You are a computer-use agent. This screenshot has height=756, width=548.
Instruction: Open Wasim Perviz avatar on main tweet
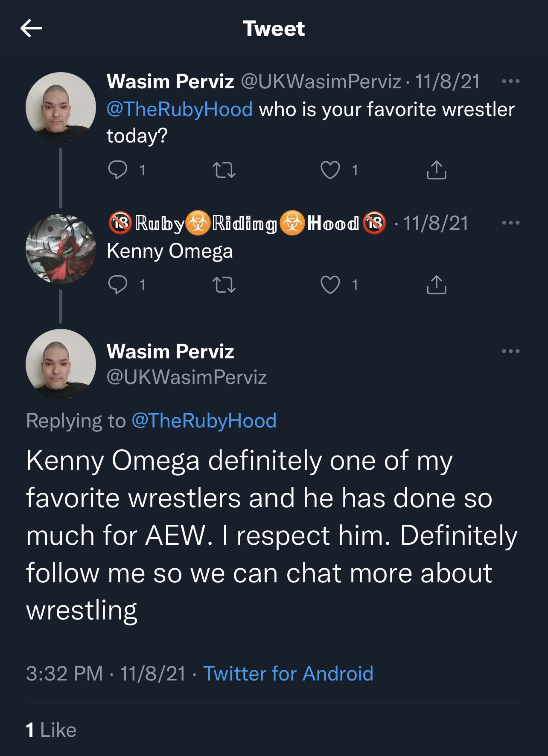click(61, 364)
